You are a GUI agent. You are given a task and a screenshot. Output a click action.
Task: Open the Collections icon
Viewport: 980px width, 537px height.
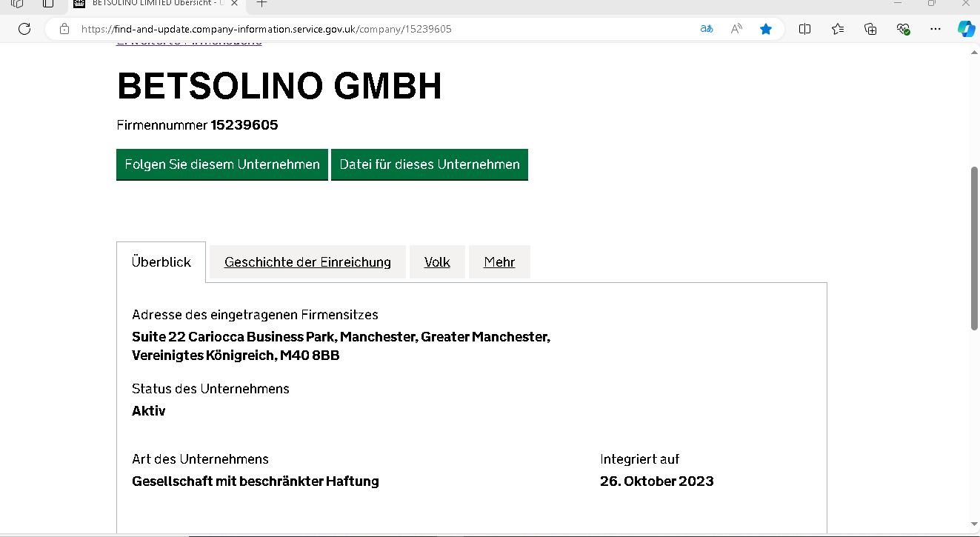click(870, 29)
